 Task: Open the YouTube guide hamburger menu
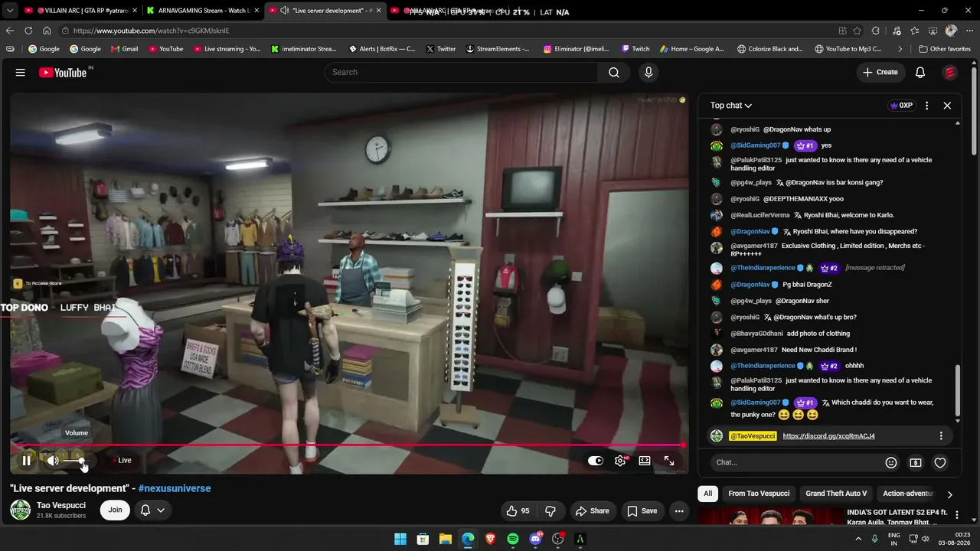(21, 72)
